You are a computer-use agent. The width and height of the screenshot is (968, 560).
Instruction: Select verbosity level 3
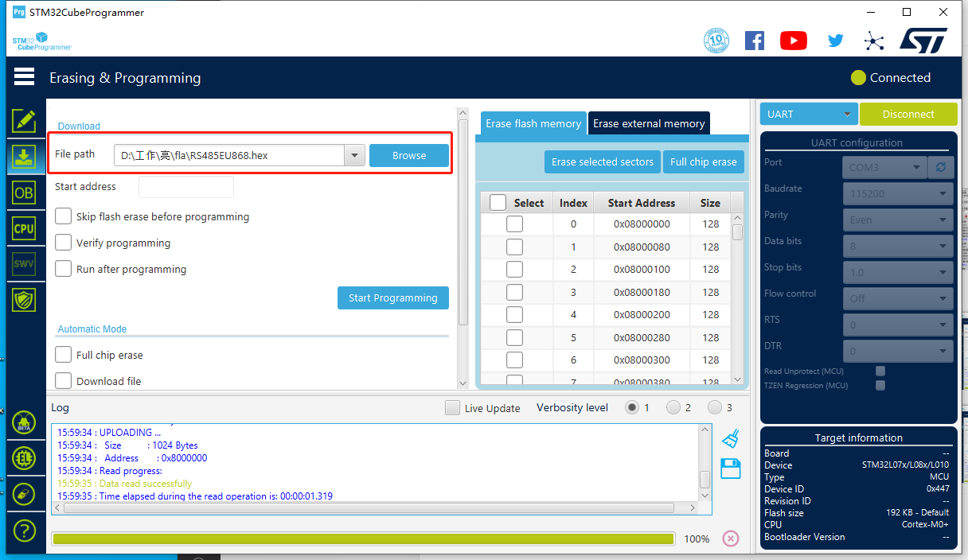click(714, 407)
